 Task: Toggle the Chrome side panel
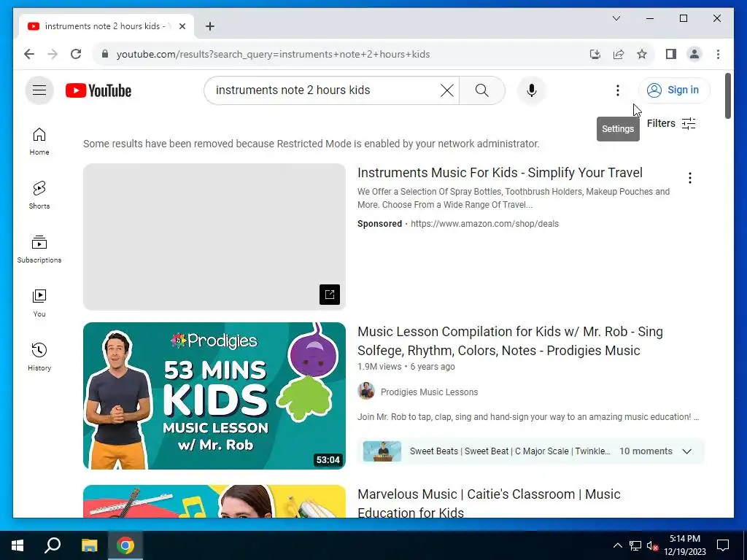coord(671,54)
